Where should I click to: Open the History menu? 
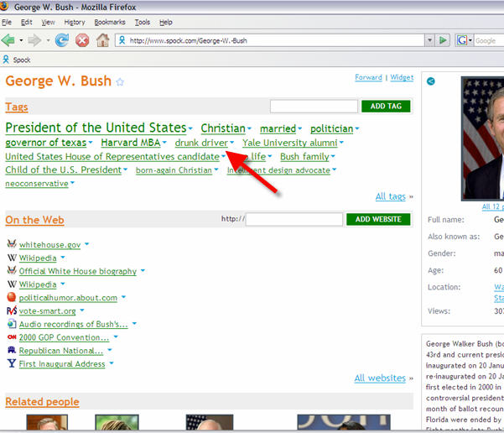[75, 22]
